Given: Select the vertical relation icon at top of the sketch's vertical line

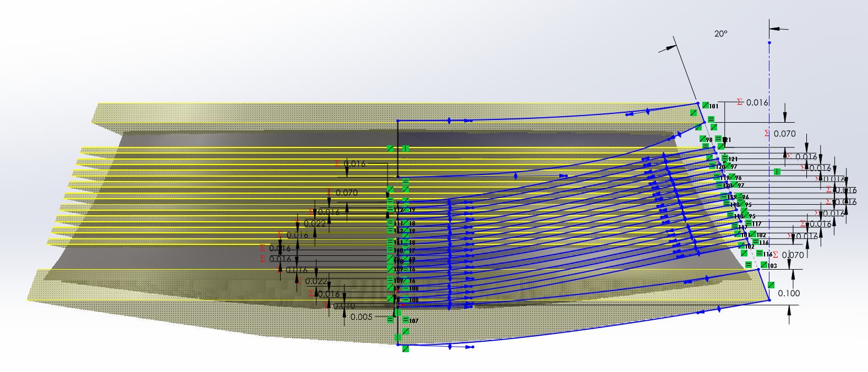Looking at the screenshot, I should (x=405, y=149).
